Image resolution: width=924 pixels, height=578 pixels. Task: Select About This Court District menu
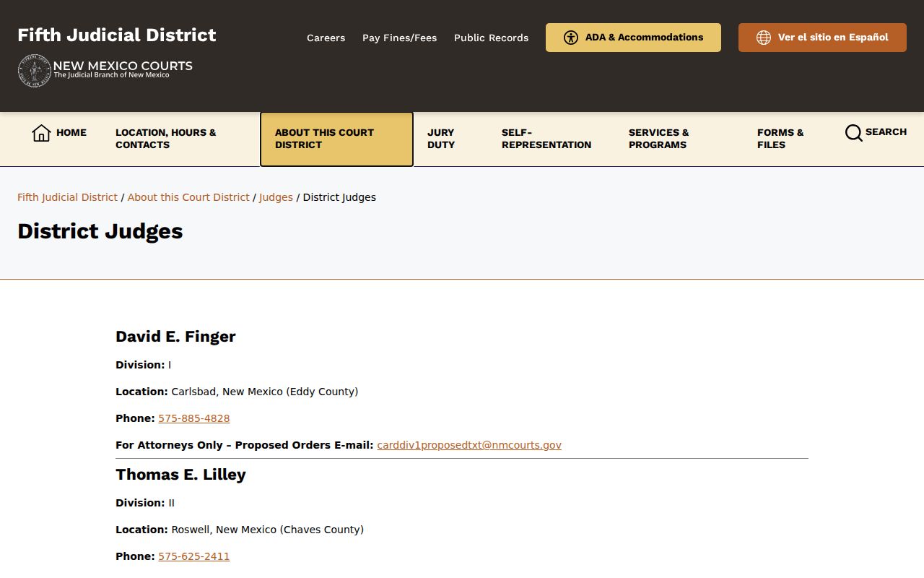(336, 139)
